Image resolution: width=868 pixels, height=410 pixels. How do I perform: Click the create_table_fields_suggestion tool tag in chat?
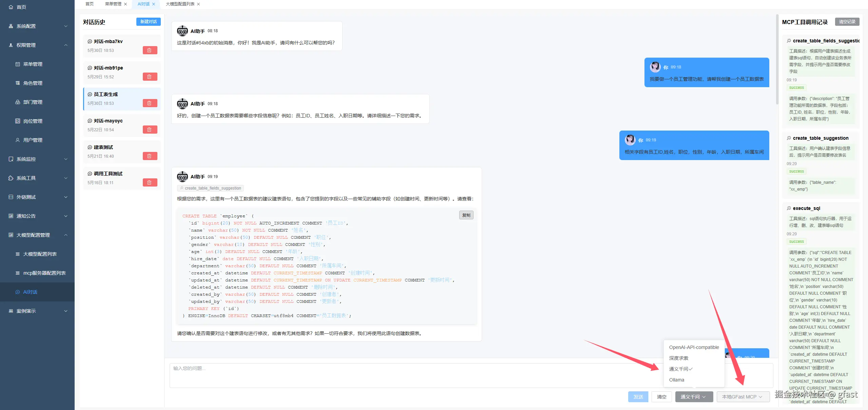tap(210, 188)
